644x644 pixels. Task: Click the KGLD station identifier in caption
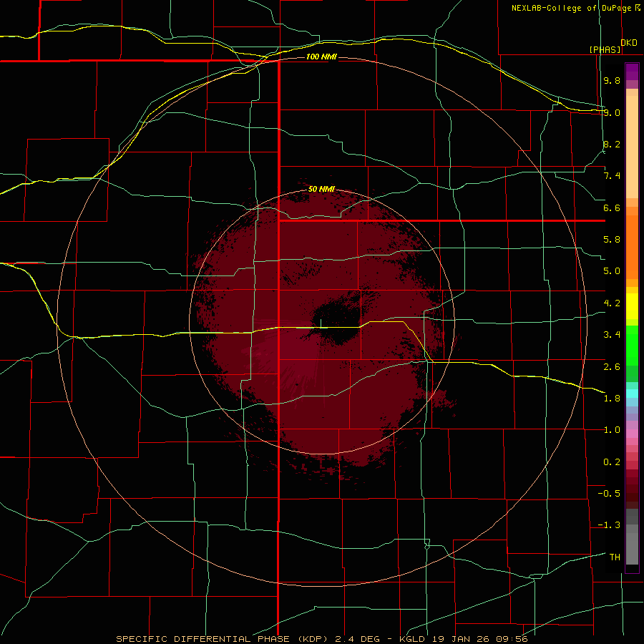pyautogui.click(x=413, y=639)
